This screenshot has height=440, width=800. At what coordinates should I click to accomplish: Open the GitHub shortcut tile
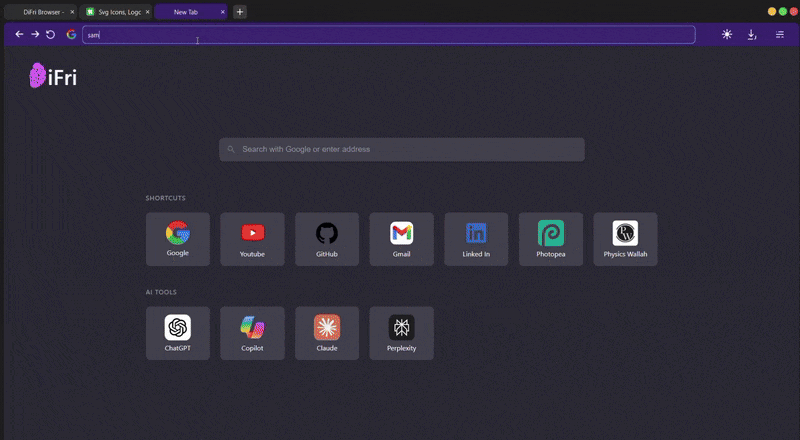tap(327, 239)
